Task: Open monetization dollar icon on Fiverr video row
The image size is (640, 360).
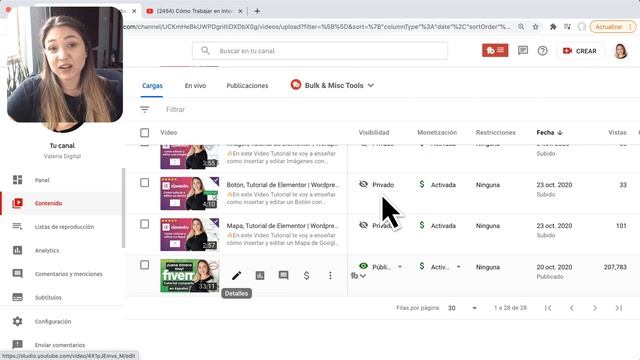Action: (x=307, y=276)
